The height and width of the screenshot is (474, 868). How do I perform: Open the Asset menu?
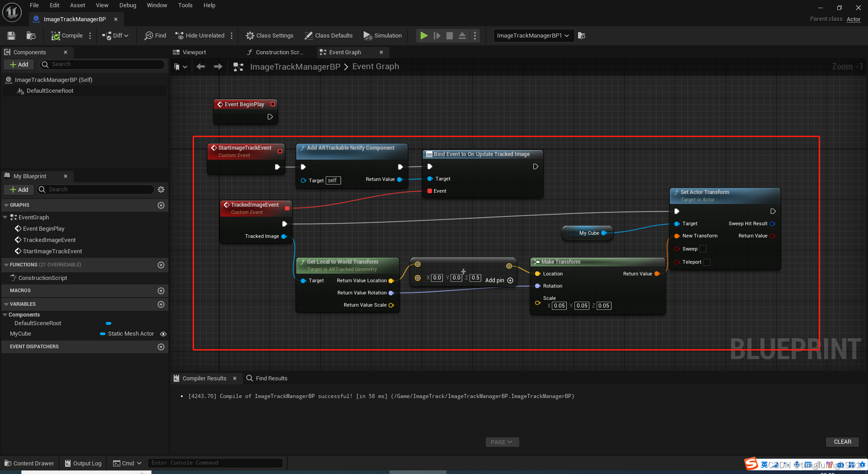[x=78, y=5]
